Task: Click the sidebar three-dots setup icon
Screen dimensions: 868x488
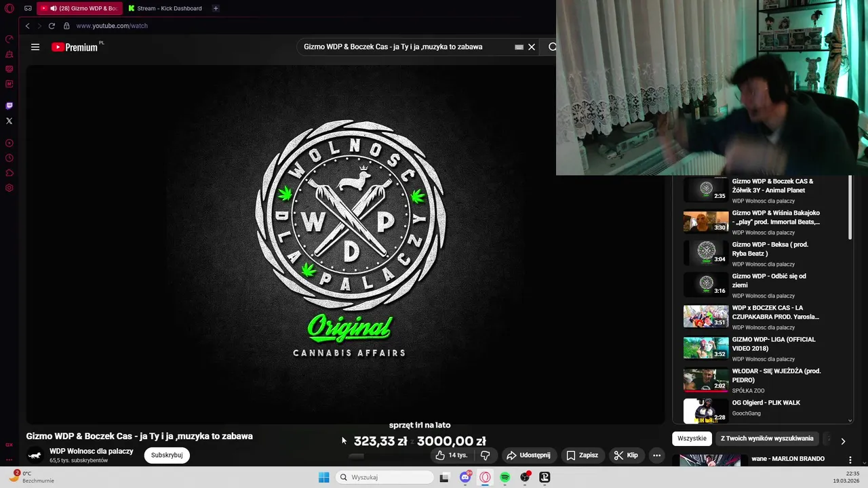Action: point(9,460)
